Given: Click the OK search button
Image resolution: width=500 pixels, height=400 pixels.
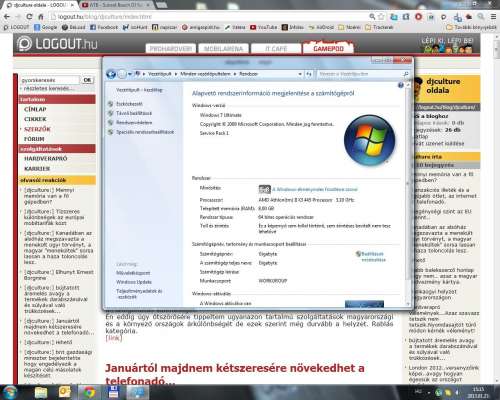Looking at the screenshot, I should pos(87,80).
